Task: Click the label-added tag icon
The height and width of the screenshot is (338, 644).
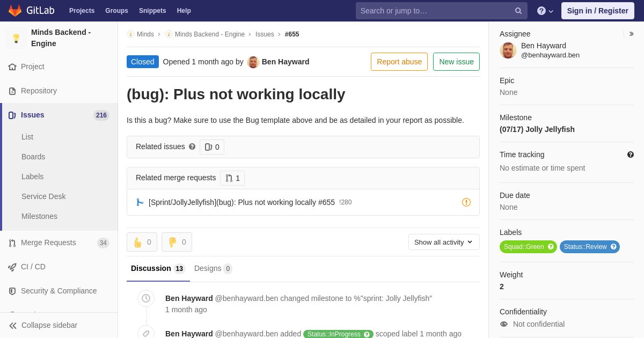Action: point(146,334)
